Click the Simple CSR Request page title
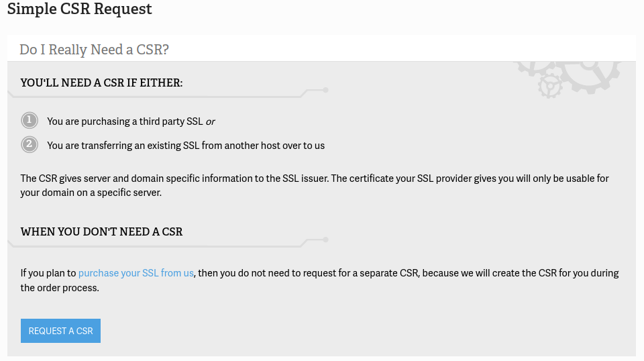This screenshot has height=361, width=644. pos(80,9)
